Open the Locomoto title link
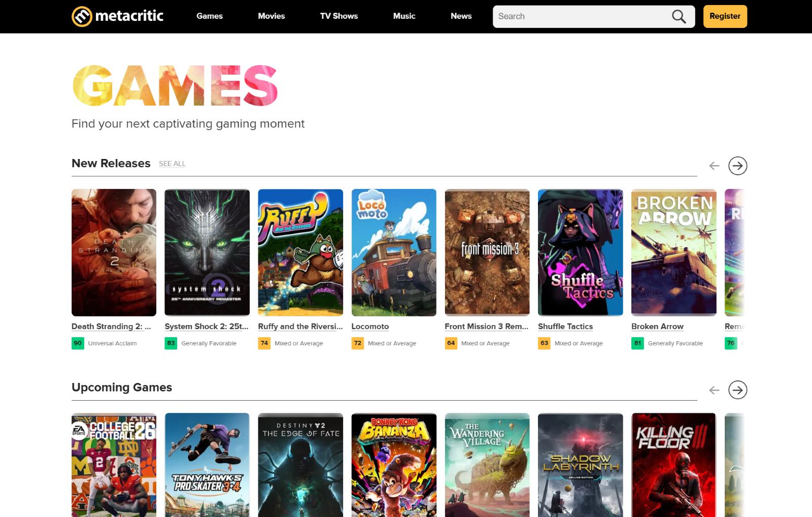This screenshot has height=517, width=812. 370,327
